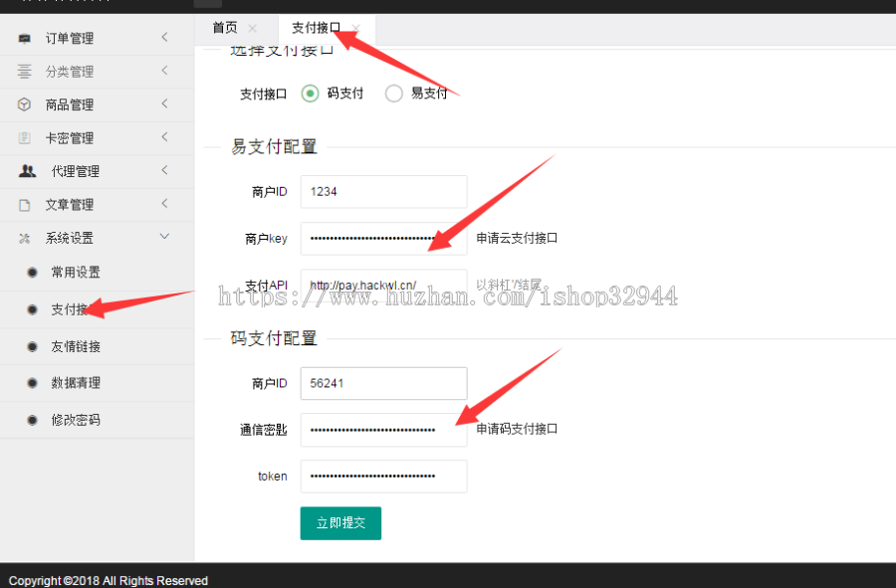Select the 易支付 radio button
The width and height of the screenshot is (896, 588).
393,94
